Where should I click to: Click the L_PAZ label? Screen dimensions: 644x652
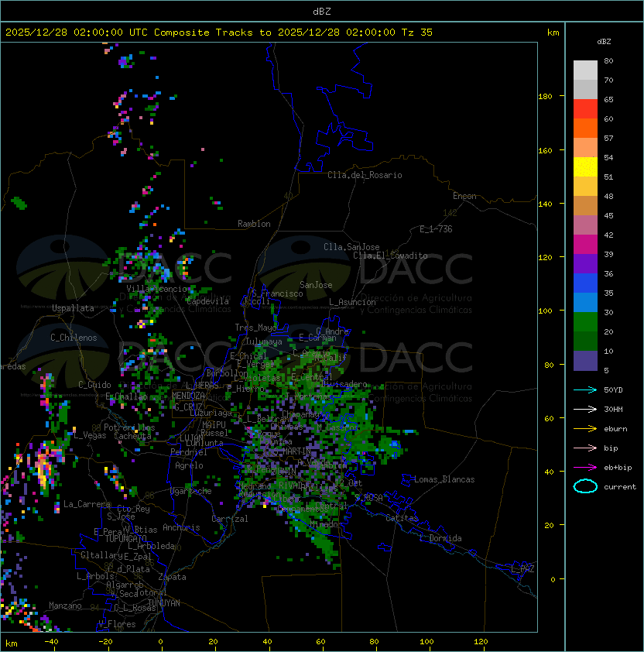(x=522, y=569)
